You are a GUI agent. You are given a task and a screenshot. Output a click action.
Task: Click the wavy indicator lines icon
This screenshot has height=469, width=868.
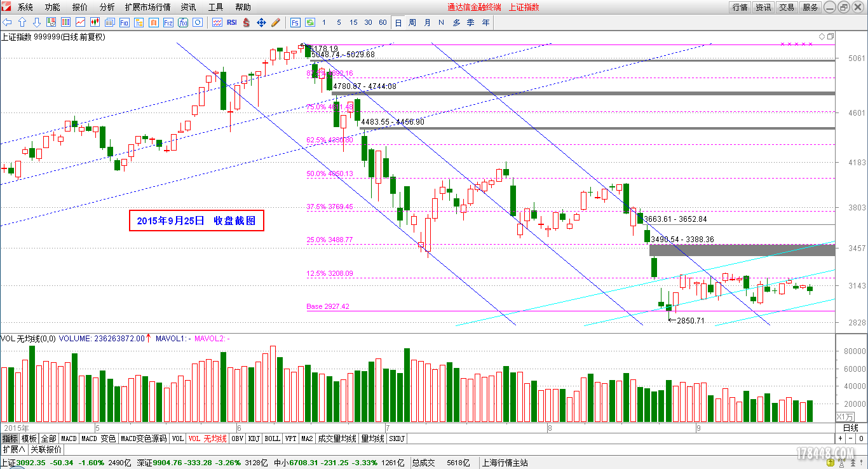click(x=217, y=22)
